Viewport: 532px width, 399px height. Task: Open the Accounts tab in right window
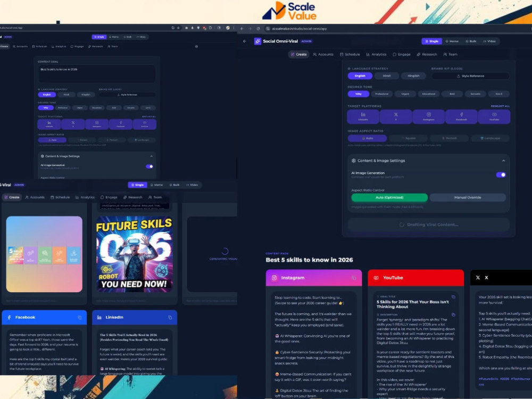tap(323, 54)
